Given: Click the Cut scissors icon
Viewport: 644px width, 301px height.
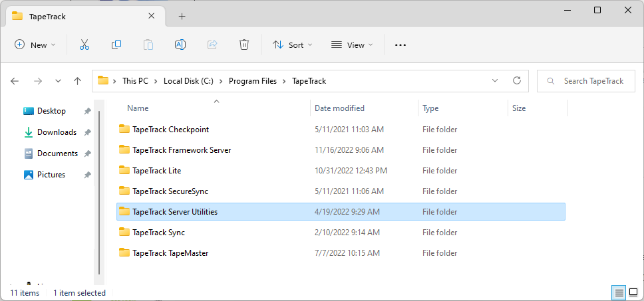Looking at the screenshot, I should [84, 45].
